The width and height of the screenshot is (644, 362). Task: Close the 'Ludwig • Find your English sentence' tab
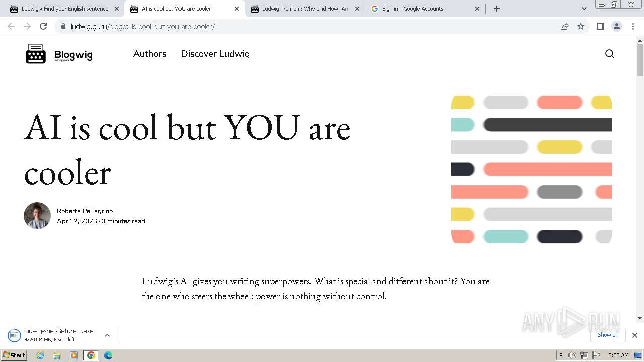click(117, 9)
